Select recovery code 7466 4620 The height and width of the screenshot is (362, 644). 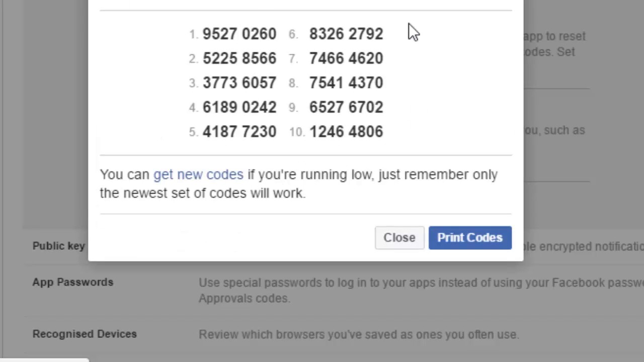point(346,58)
